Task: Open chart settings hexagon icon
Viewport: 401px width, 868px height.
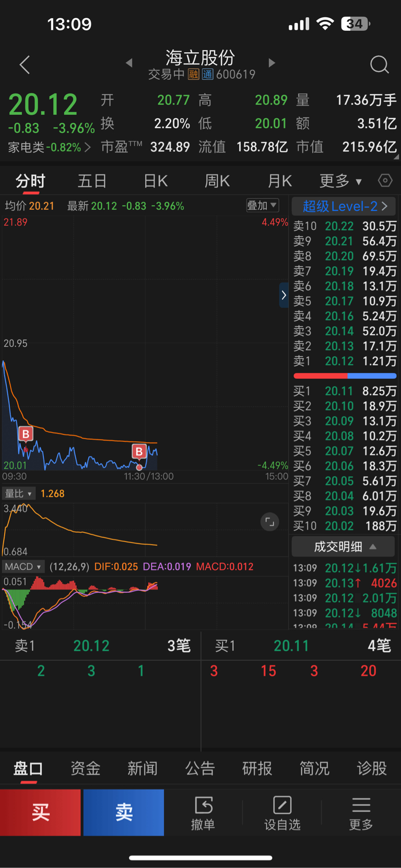Action: click(385, 181)
